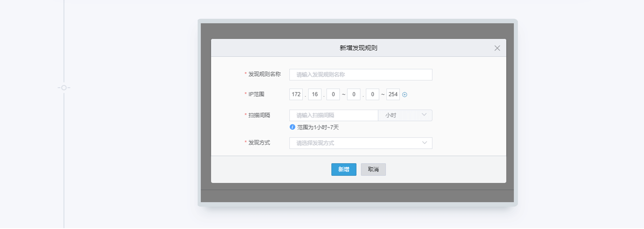Click the timeline circle marker on the vertical line

click(x=64, y=88)
